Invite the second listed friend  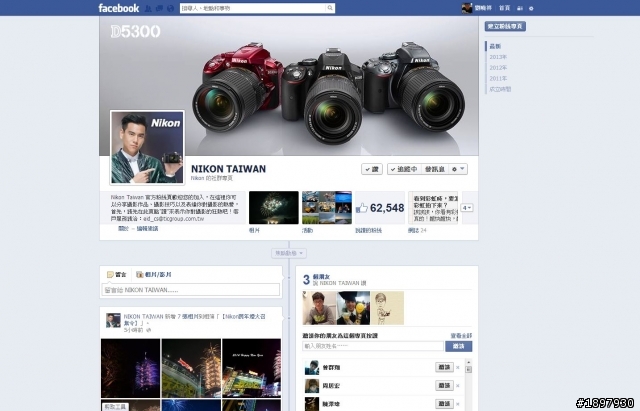444,385
